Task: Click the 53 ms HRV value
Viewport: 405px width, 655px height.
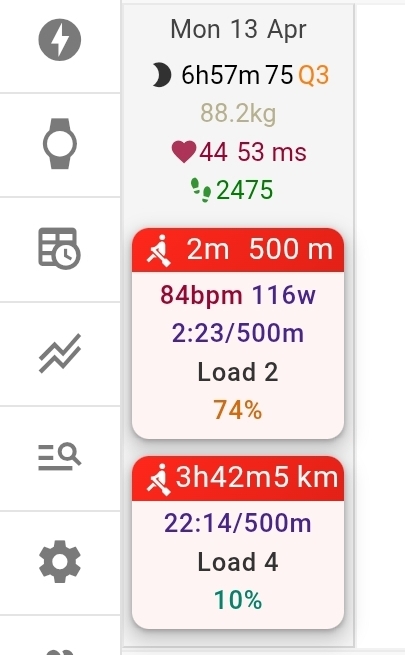Action: click(x=272, y=151)
